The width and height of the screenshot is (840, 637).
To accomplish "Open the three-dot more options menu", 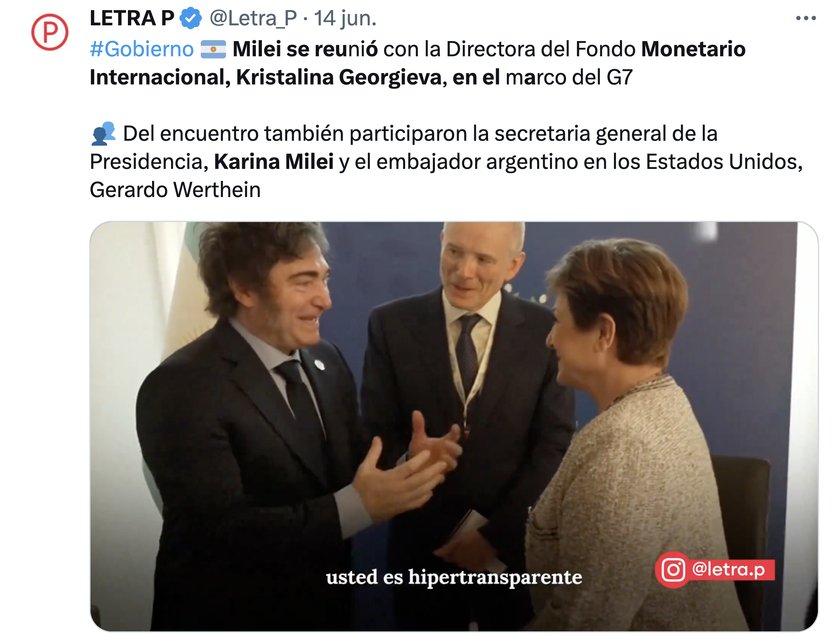I will (806, 18).
